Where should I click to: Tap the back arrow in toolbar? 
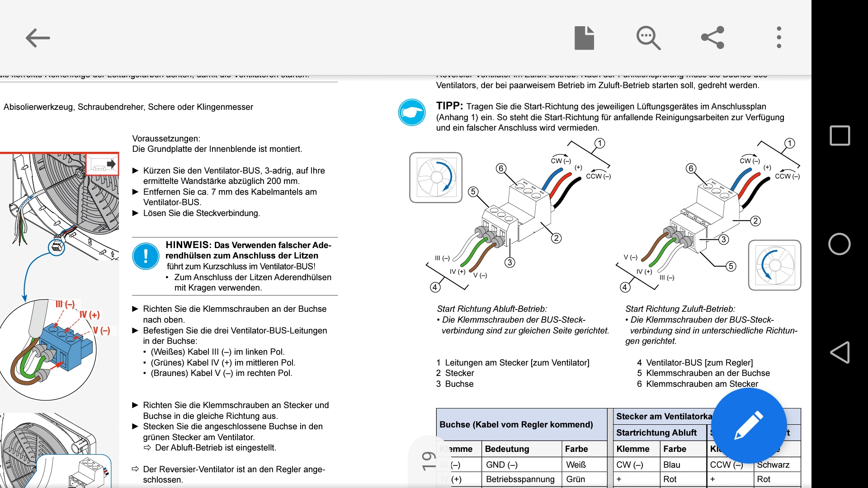pyautogui.click(x=38, y=38)
